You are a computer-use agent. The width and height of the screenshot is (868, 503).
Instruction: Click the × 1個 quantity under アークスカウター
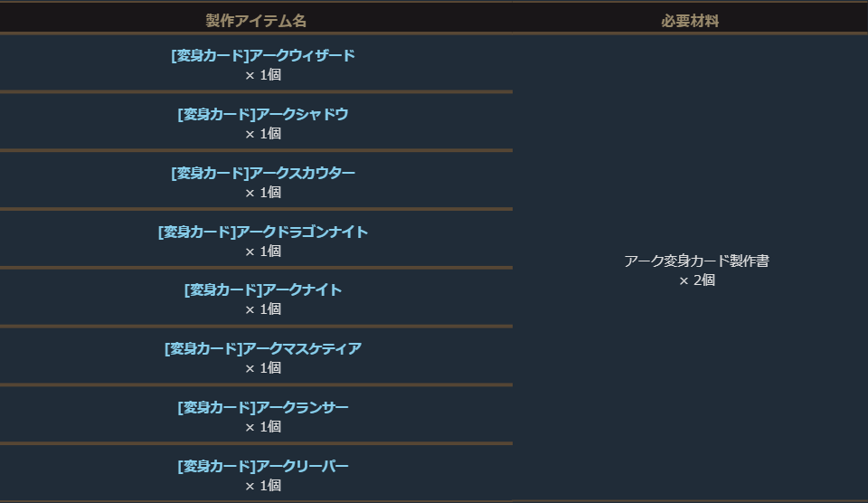[263, 193]
